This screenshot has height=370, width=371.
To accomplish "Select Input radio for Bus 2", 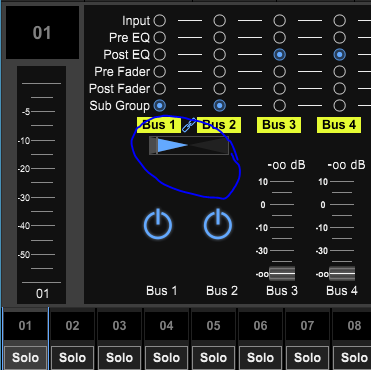I will (219, 21).
